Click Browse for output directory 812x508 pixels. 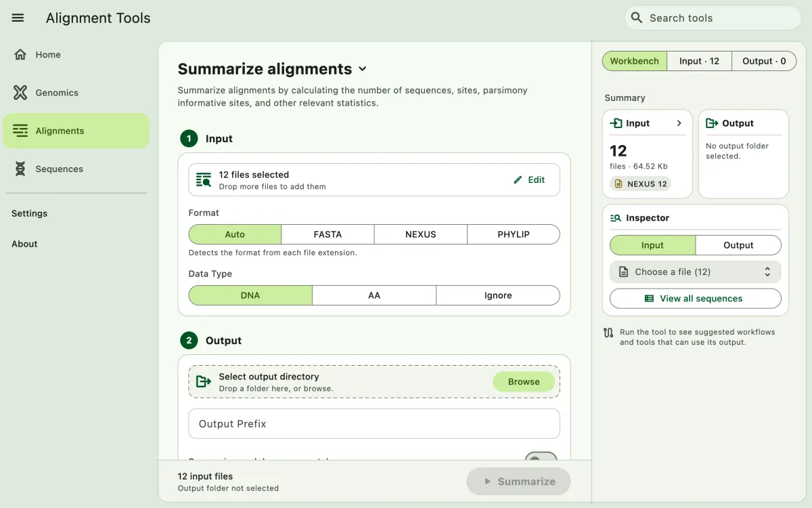point(524,382)
